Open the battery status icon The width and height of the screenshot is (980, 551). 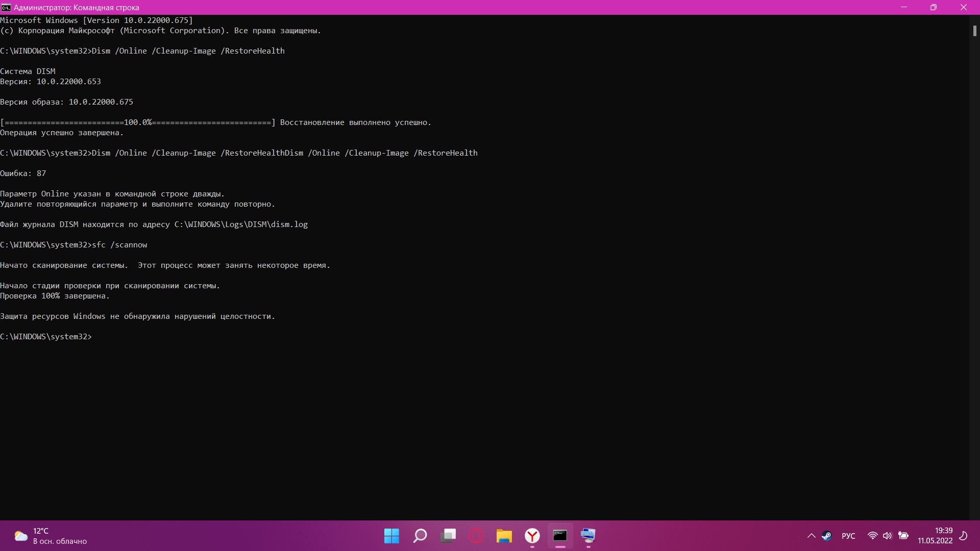point(903,536)
